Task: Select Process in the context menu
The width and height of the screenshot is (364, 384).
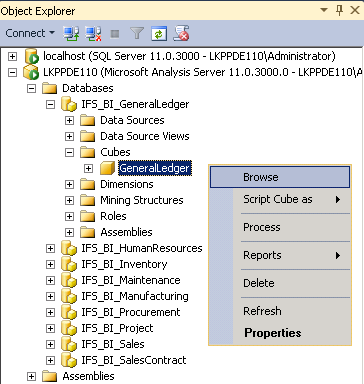Action: pos(280,227)
